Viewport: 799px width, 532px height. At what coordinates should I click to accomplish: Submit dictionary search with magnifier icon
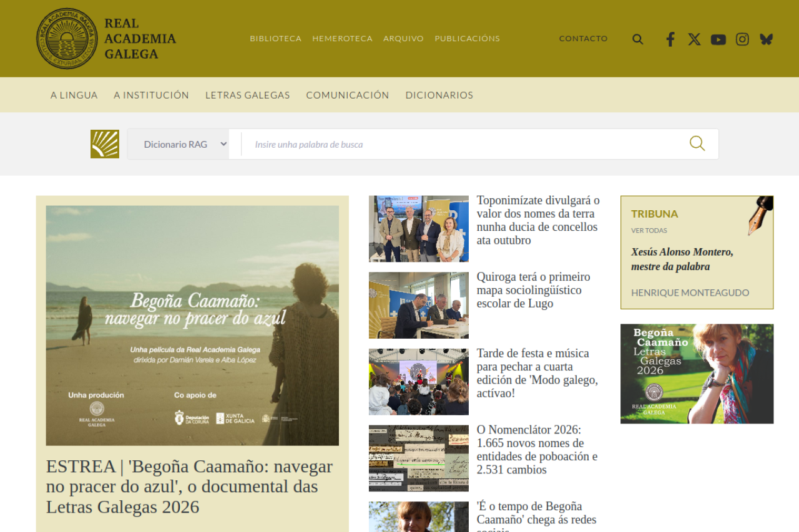click(697, 144)
